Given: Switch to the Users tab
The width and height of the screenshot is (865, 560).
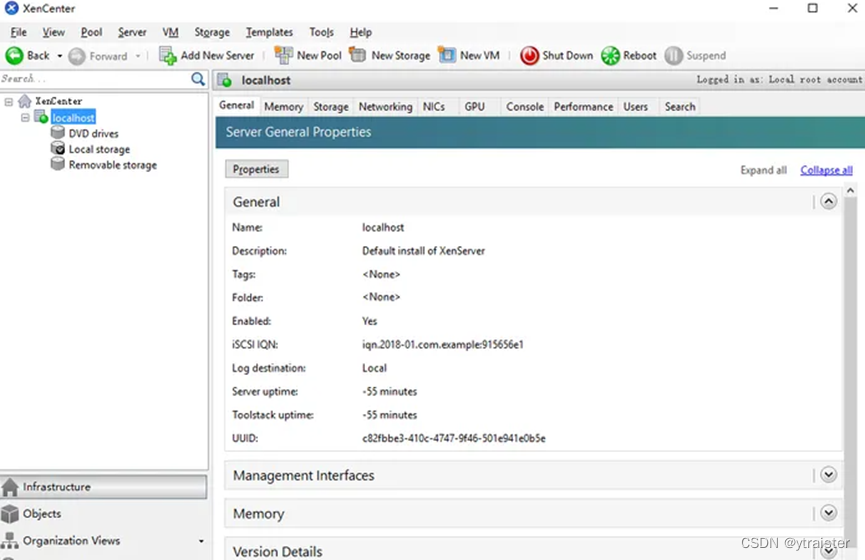Looking at the screenshot, I should pyautogui.click(x=636, y=106).
